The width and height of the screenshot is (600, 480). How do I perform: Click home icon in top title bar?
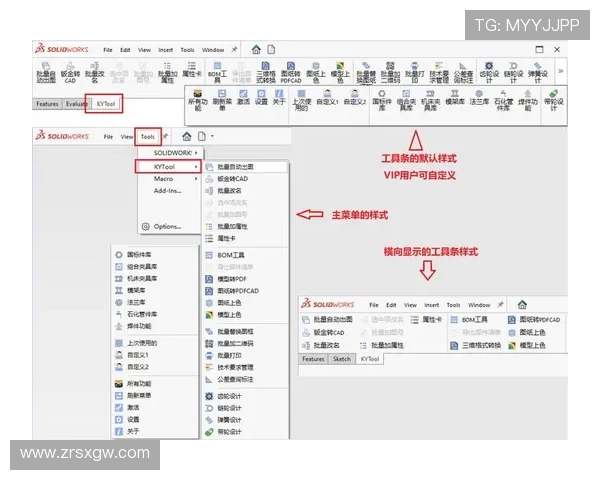(x=256, y=49)
